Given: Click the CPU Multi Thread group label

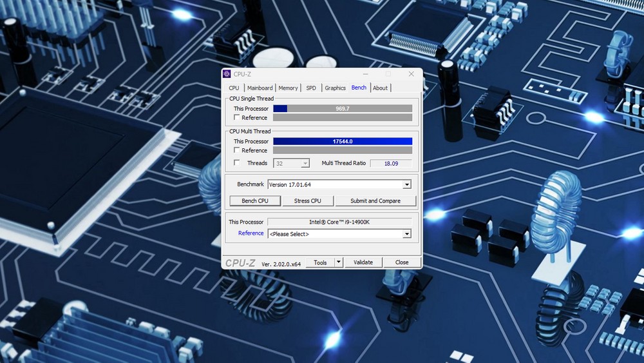Looking at the screenshot, I should 250,131.
